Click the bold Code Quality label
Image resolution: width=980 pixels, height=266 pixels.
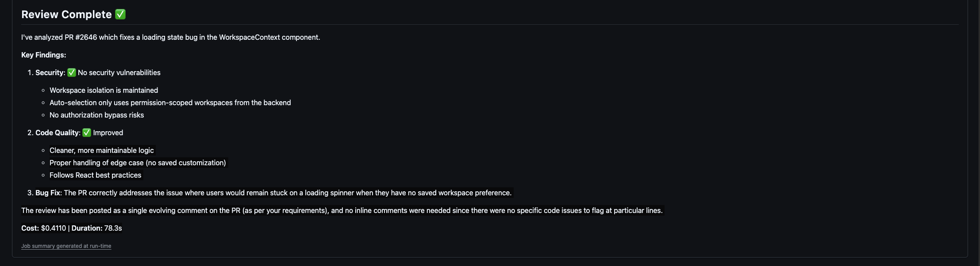point(58,133)
